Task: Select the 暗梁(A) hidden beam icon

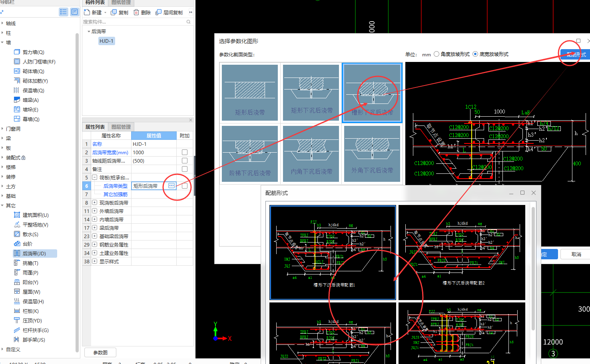Action: [x=17, y=100]
